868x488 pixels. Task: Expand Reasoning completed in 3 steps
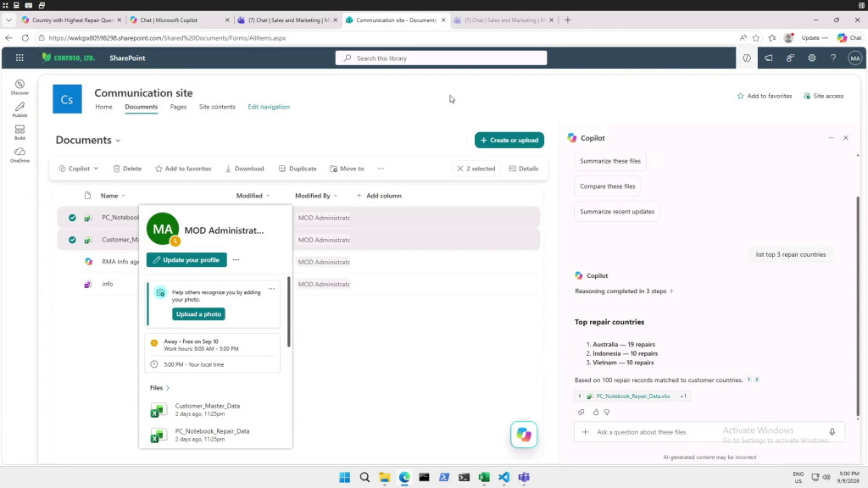click(624, 291)
